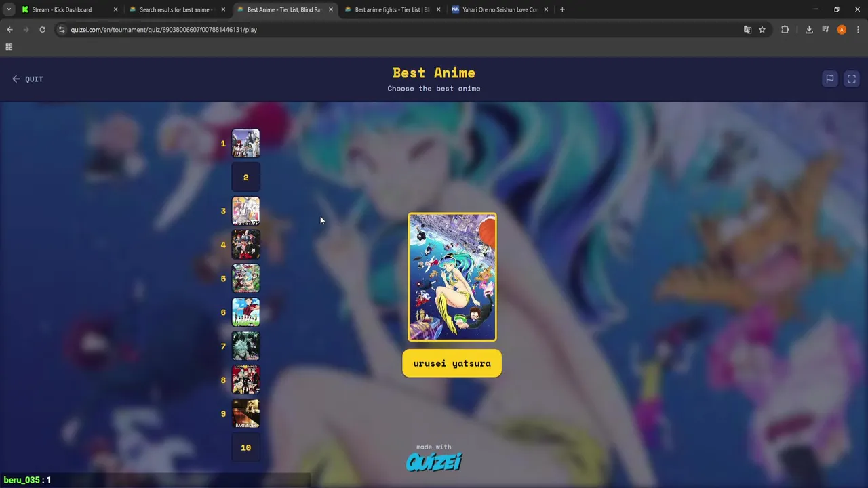Open the extensions puzzle icon
Image resolution: width=868 pixels, height=488 pixels.
point(785,30)
